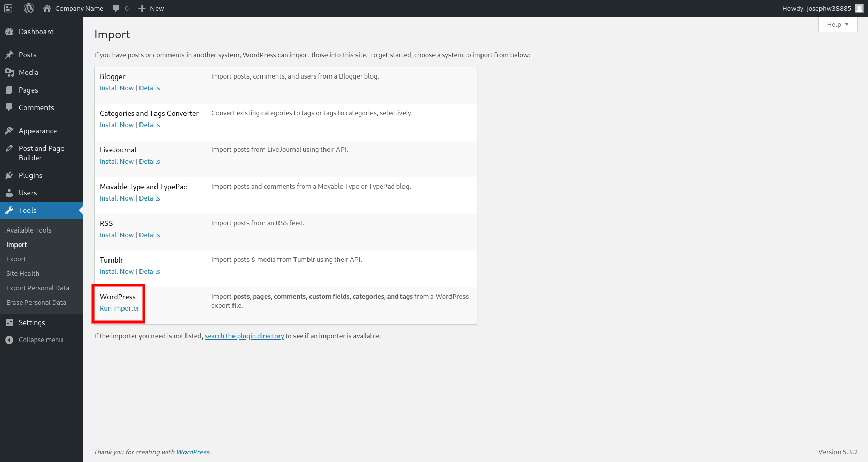View Details for Blogger importer
The width and height of the screenshot is (868, 462).
(149, 88)
